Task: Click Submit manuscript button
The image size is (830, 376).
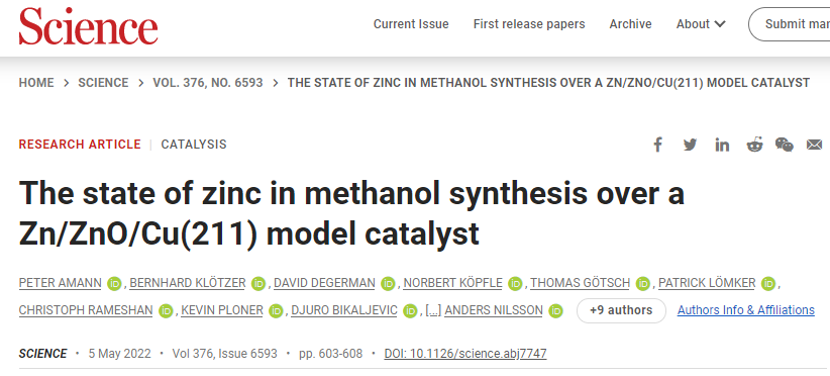Action: [x=789, y=24]
